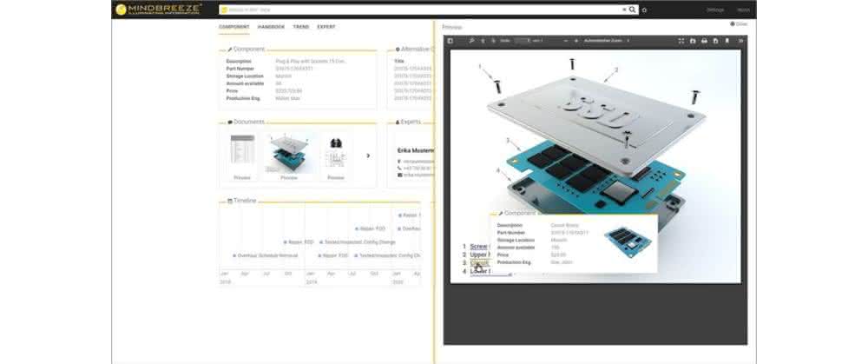Click the search magnifier icon
The image size is (868, 364).
point(633,10)
